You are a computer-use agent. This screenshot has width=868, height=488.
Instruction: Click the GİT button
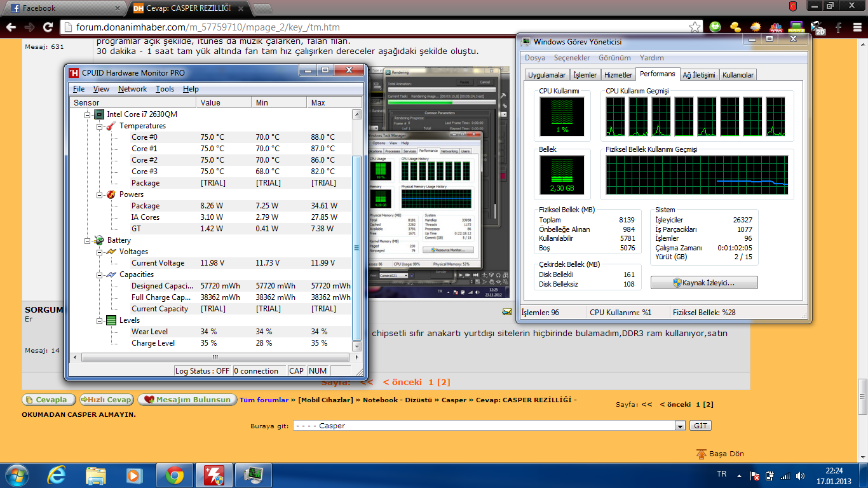(700, 426)
